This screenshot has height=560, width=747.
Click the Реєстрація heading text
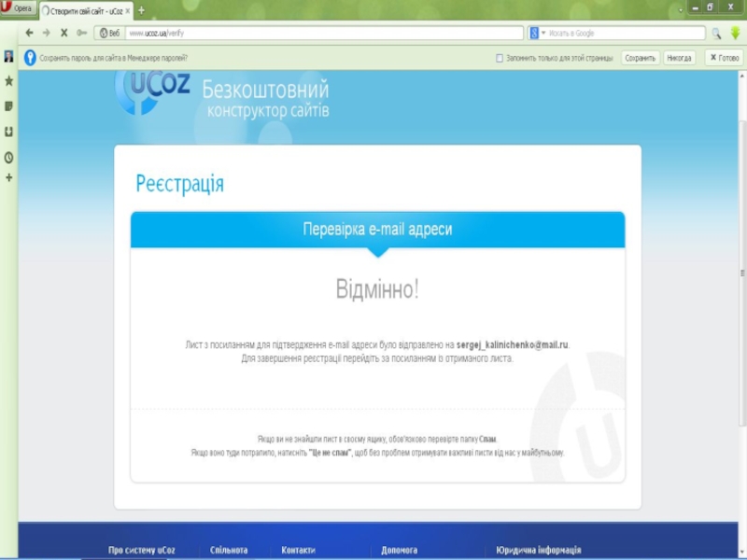coord(180,184)
